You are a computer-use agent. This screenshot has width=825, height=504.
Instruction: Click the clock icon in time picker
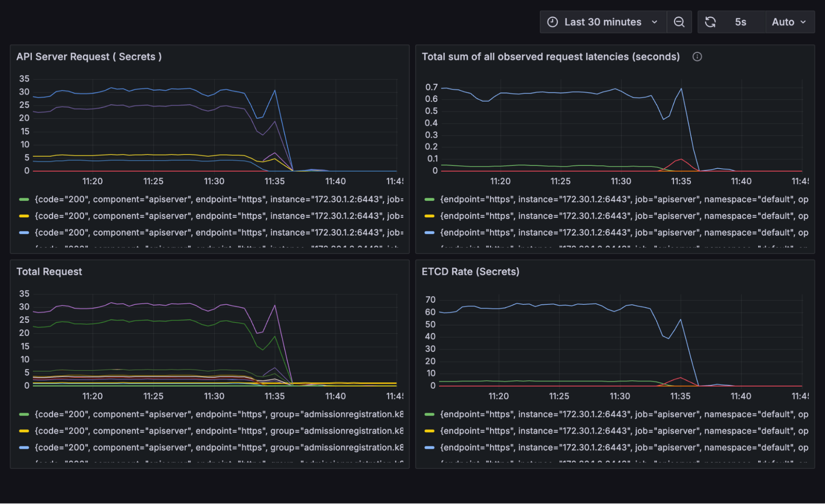click(x=552, y=22)
